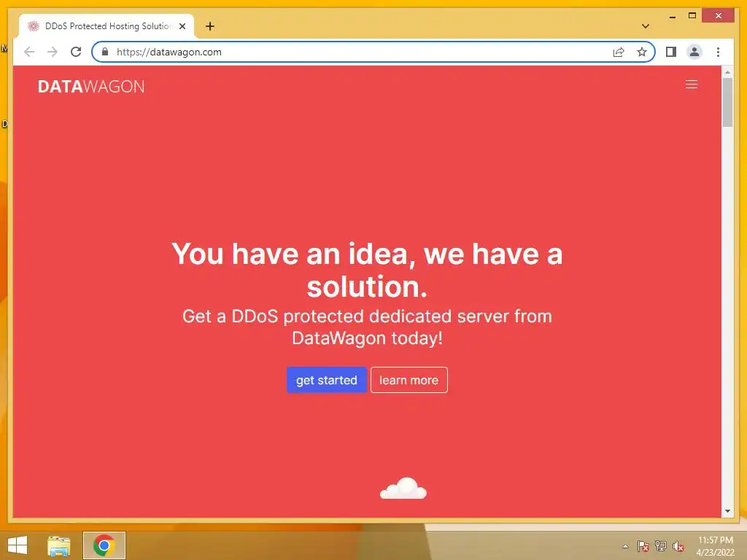
Task: Click the Chrome taskbar icon
Action: 104,545
